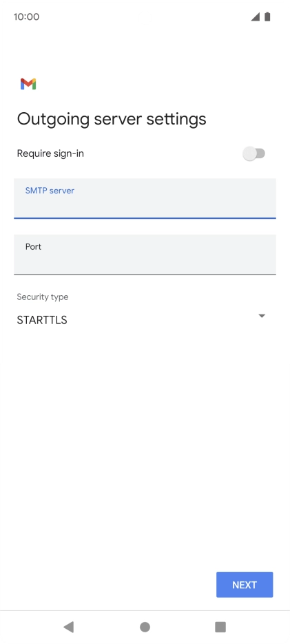Click the 10:00 clock in status bar
The image size is (290, 644).
tap(26, 17)
